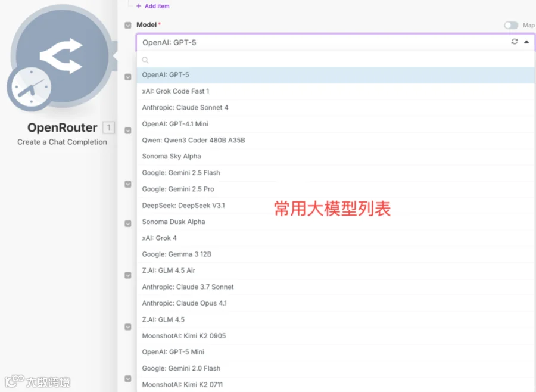Pick MoonshotAI: Kimi K2 0711
Viewport: 536px width, 392px height.
click(x=335, y=384)
